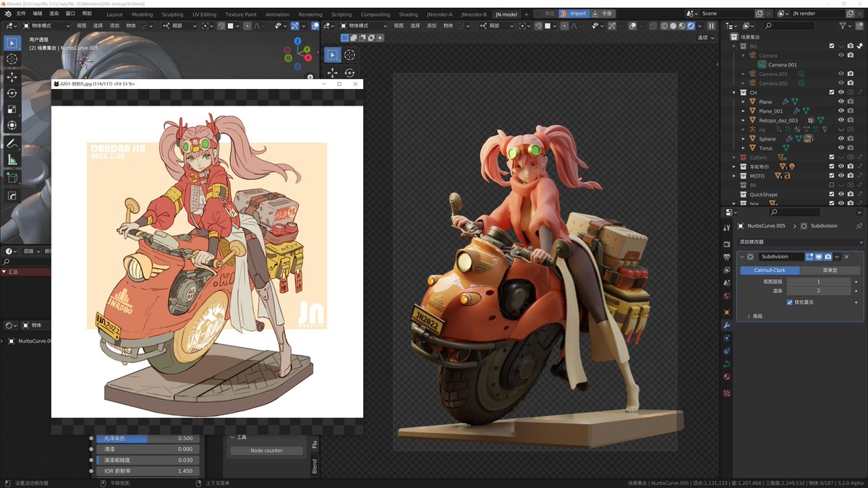This screenshot has height=488, width=868.
Task: Switch to the Sculpting workspace tab
Action: click(x=172, y=14)
